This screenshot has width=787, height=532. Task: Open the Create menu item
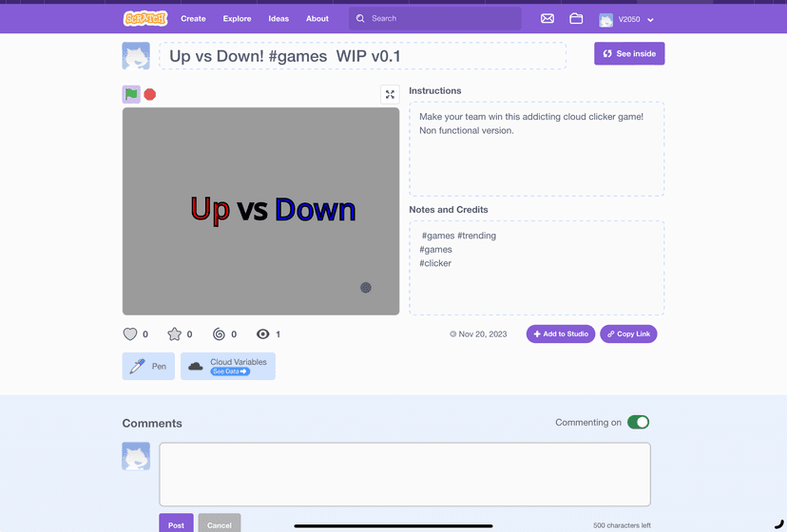tap(193, 18)
